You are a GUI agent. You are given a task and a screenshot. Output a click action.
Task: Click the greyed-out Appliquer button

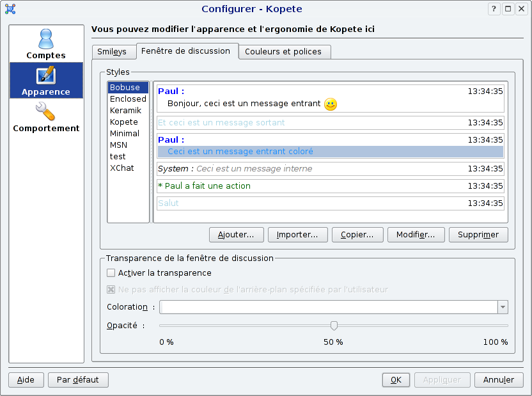(442, 380)
